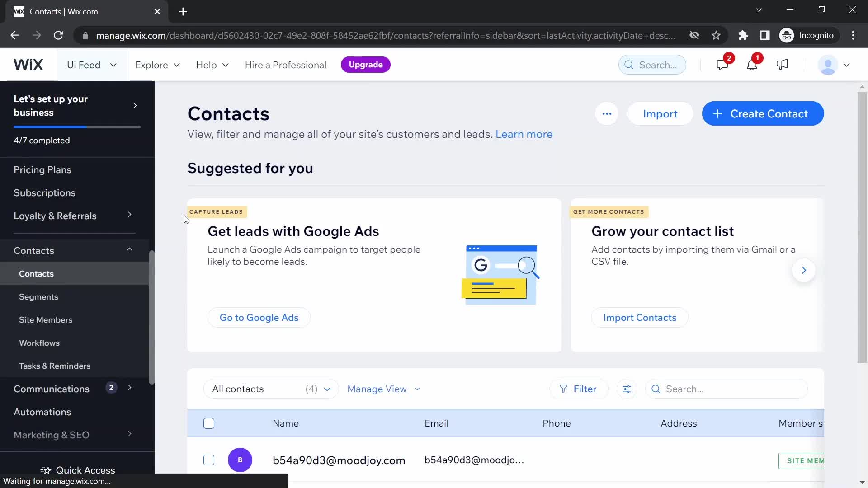Click the Address column header
Screen dimensions: 868x488
679,423
